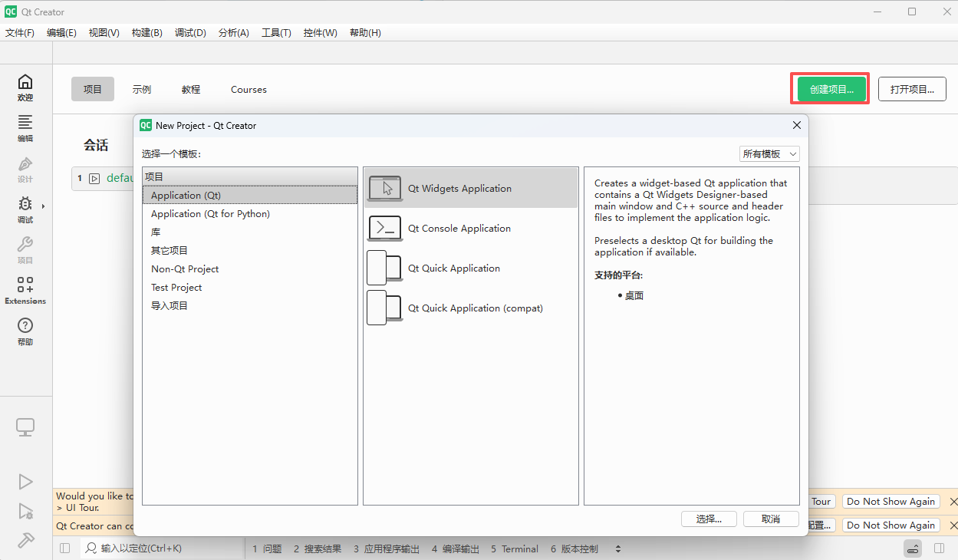Select the Test Project category

point(250,287)
